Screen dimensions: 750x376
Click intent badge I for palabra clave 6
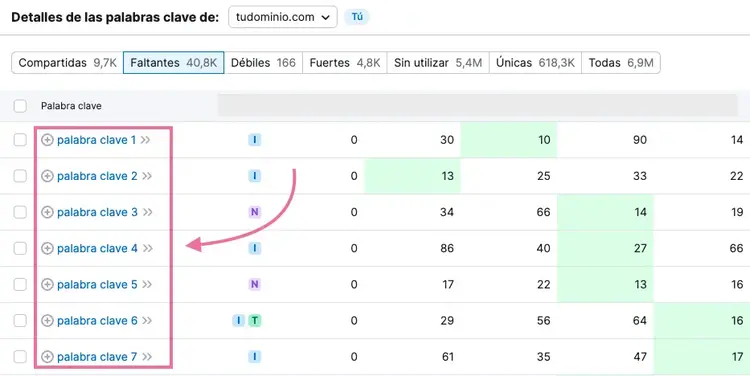(238, 321)
